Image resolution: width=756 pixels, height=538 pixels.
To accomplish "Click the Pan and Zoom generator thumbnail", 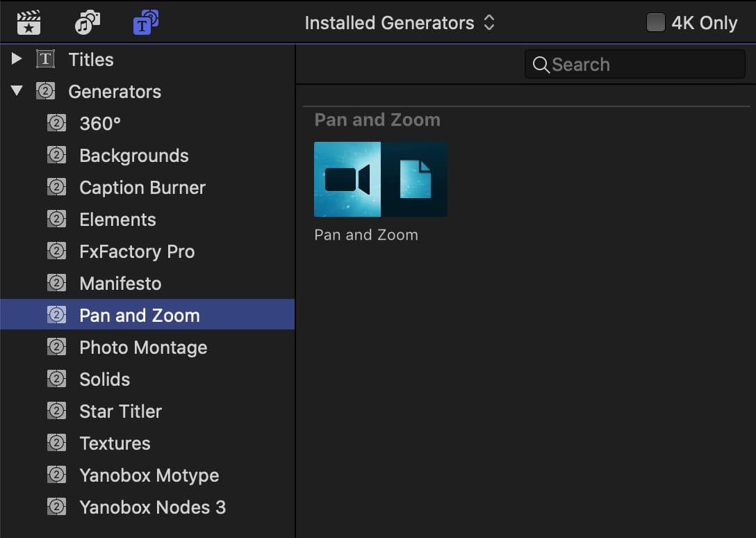I will click(380, 179).
